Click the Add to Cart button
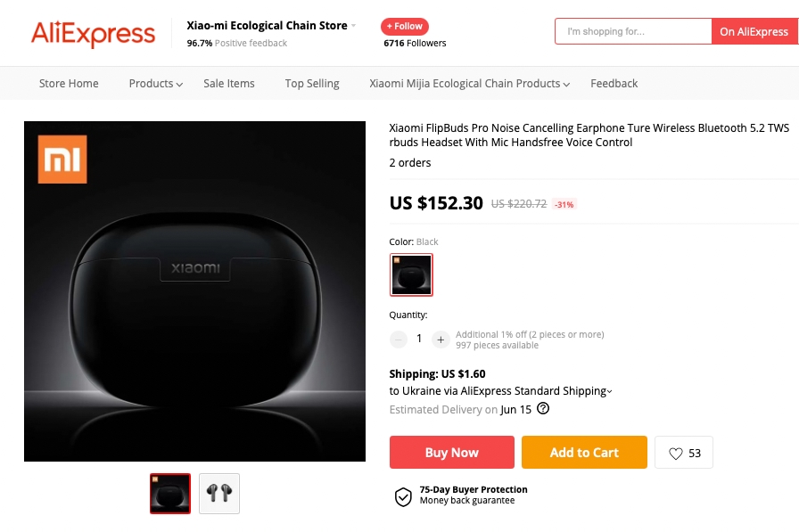The height and width of the screenshot is (532, 799). (x=583, y=453)
